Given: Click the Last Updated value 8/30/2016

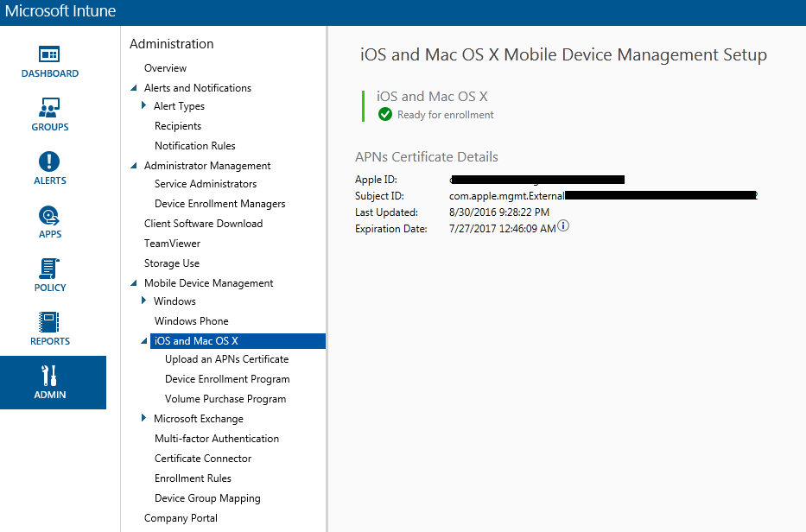Looking at the screenshot, I should 499,212.
